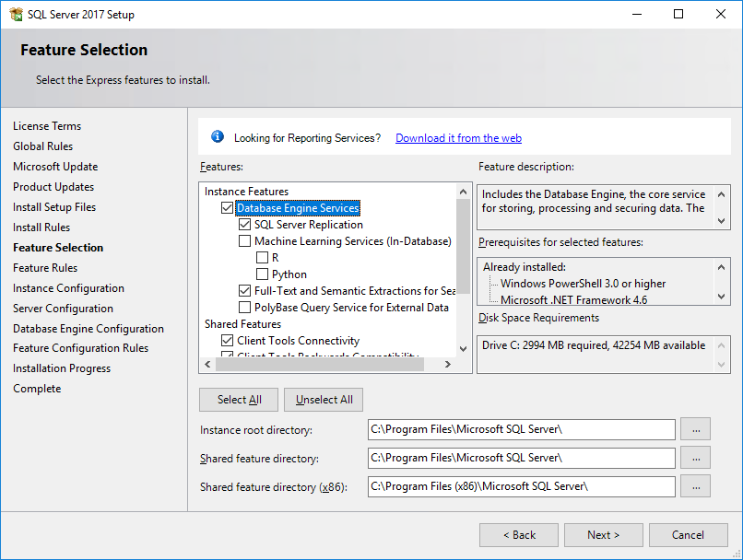Maximize the SQL Server Setup window
The image size is (743, 560).
(678, 14)
